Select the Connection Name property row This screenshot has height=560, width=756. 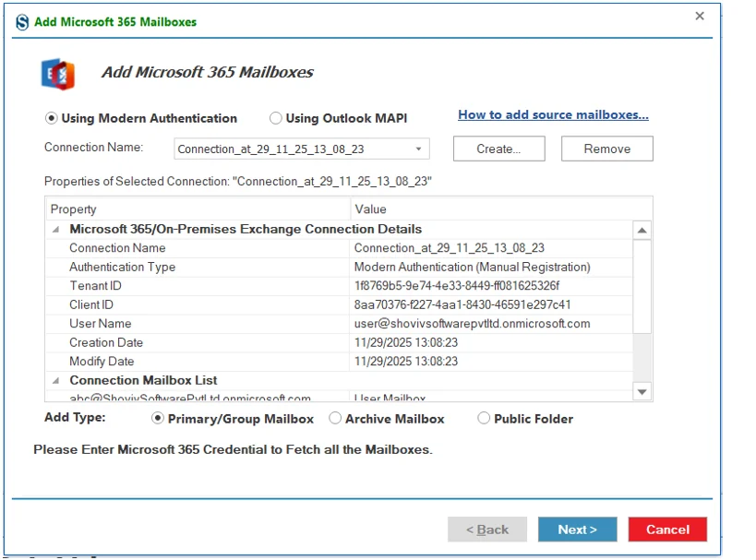click(339, 248)
